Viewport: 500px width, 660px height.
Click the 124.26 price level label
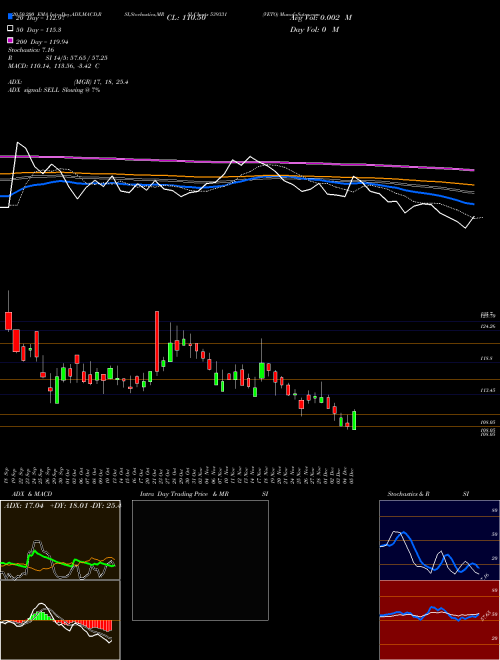[x=489, y=326]
